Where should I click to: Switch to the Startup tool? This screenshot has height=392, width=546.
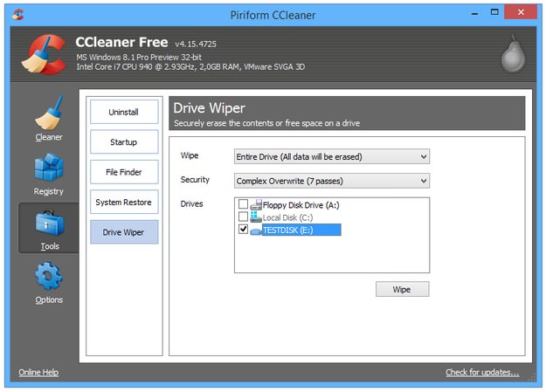click(124, 142)
